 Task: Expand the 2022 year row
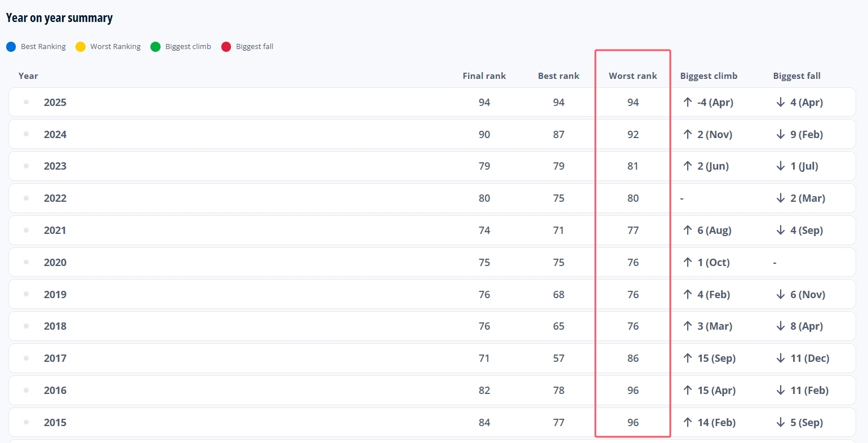432,198
